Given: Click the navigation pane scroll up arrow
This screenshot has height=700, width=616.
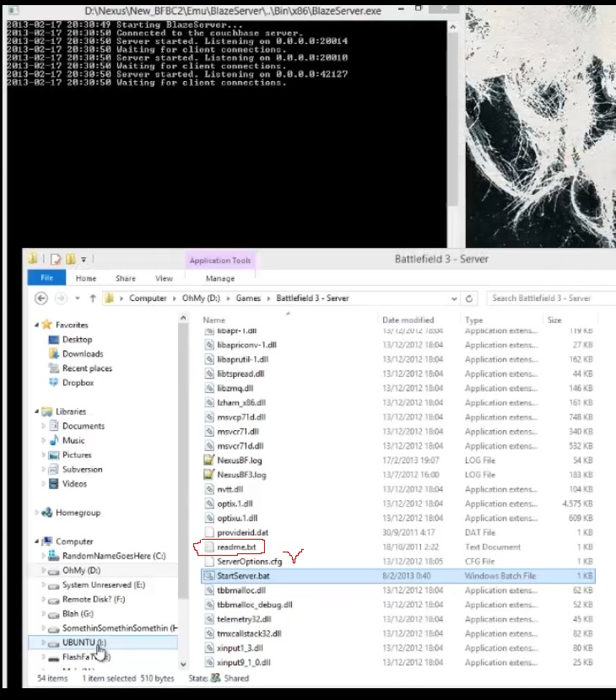Looking at the screenshot, I should point(183,318).
